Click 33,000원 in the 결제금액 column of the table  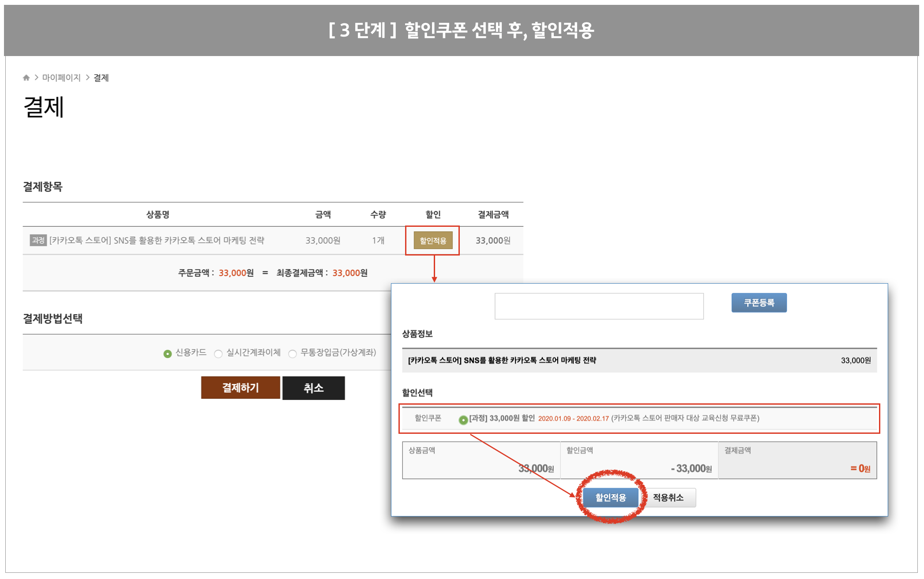pyautogui.click(x=493, y=241)
